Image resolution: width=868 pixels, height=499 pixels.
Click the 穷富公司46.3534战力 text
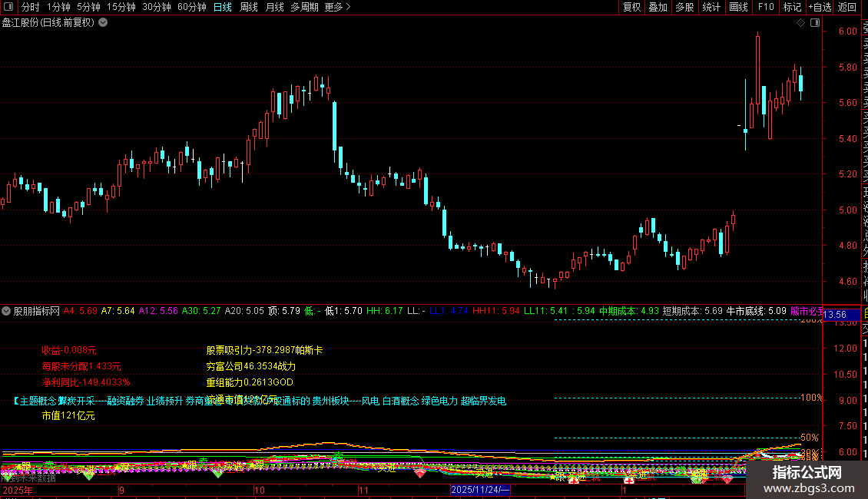(x=250, y=366)
